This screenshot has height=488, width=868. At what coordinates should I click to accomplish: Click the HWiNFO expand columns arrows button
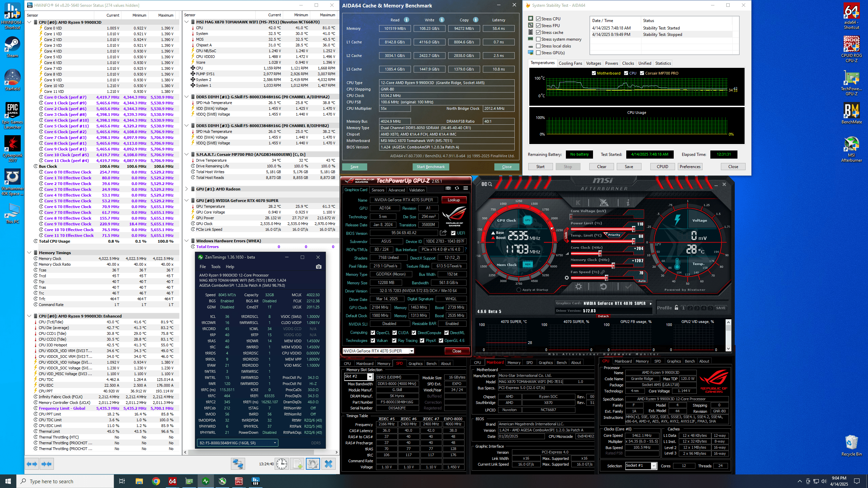pyautogui.click(x=32, y=464)
